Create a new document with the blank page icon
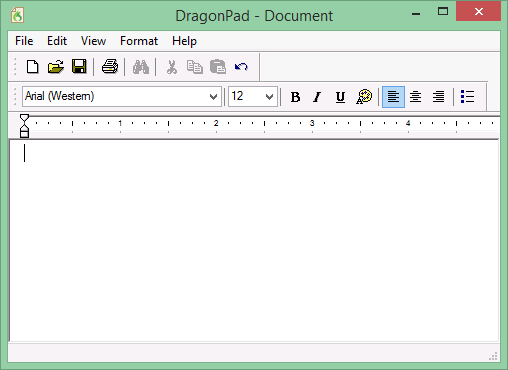508x370 pixels. point(32,67)
